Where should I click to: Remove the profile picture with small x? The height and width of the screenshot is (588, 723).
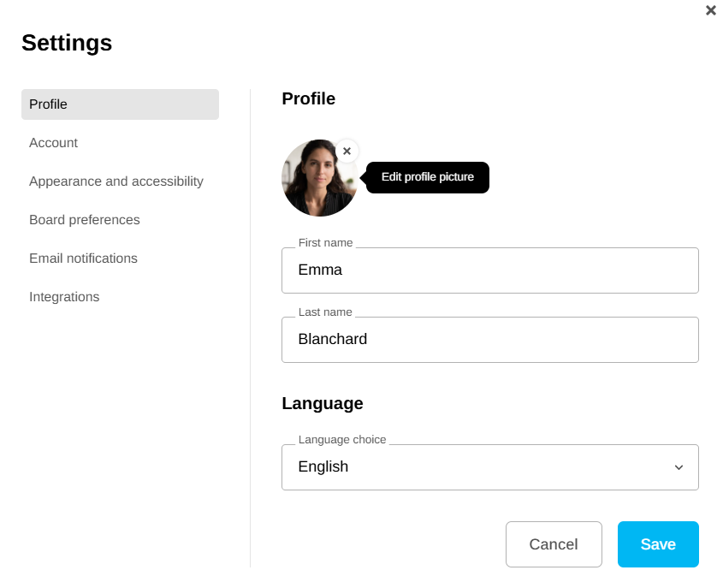click(347, 151)
